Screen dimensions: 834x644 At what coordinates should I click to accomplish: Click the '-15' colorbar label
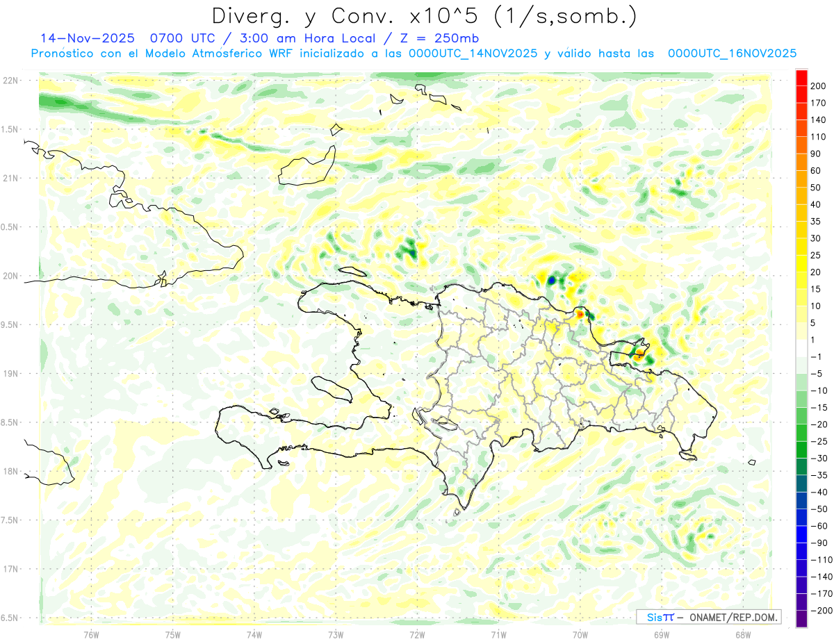tap(821, 407)
